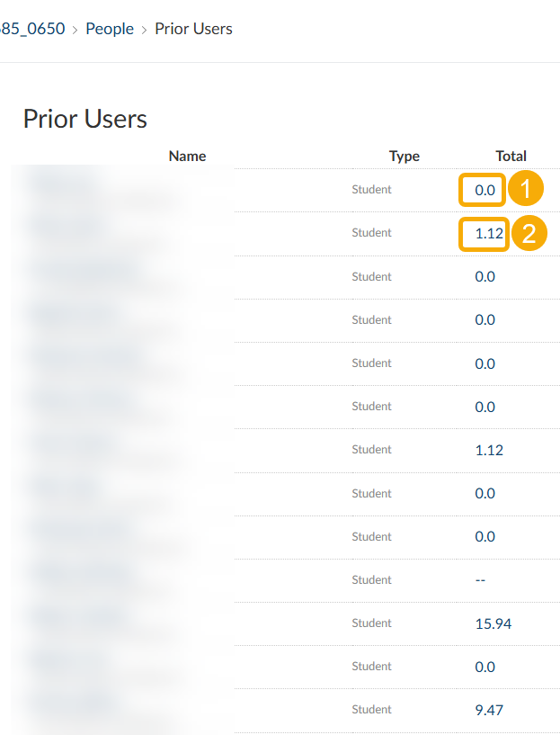The width and height of the screenshot is (560, 735).
Task: Click the Prior Users page heading
Action: click(x=85, y=119)
